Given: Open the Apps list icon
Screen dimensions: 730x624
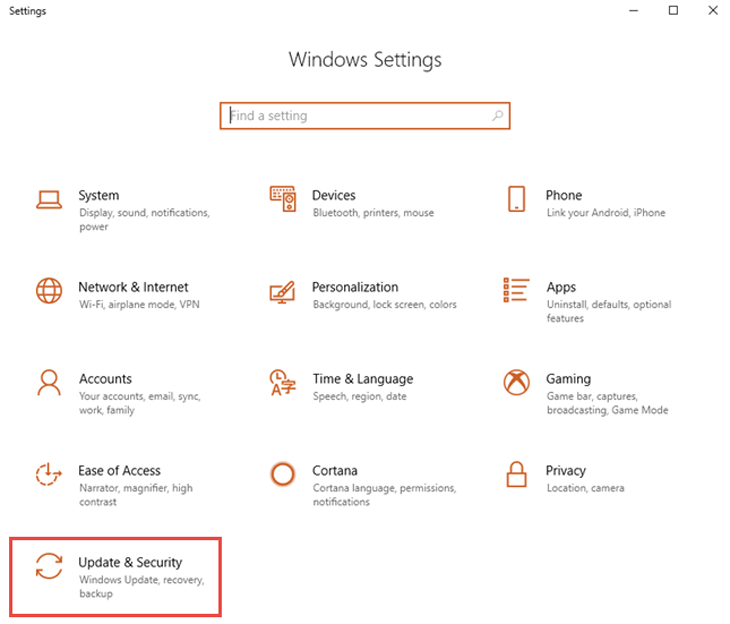Looking at the screenshot, I should [516, 290].
